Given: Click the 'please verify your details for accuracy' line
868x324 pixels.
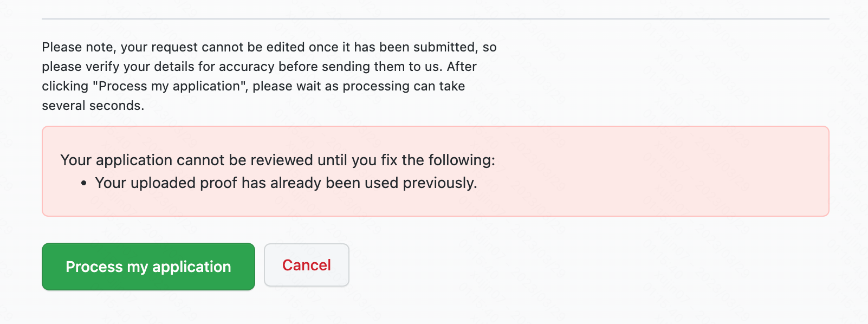Looking at the screenshot, I should (x=259, y=67).
